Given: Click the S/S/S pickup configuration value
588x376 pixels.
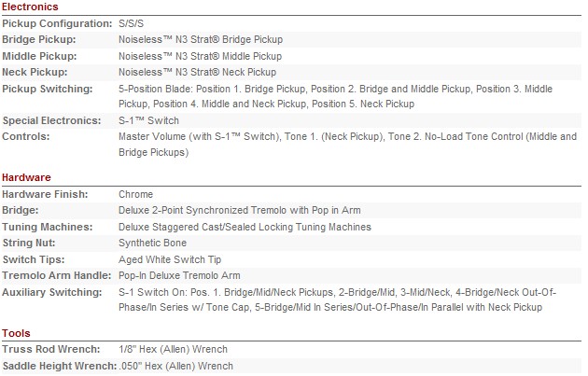Looking at the screenshot, I should pos(132,23).
